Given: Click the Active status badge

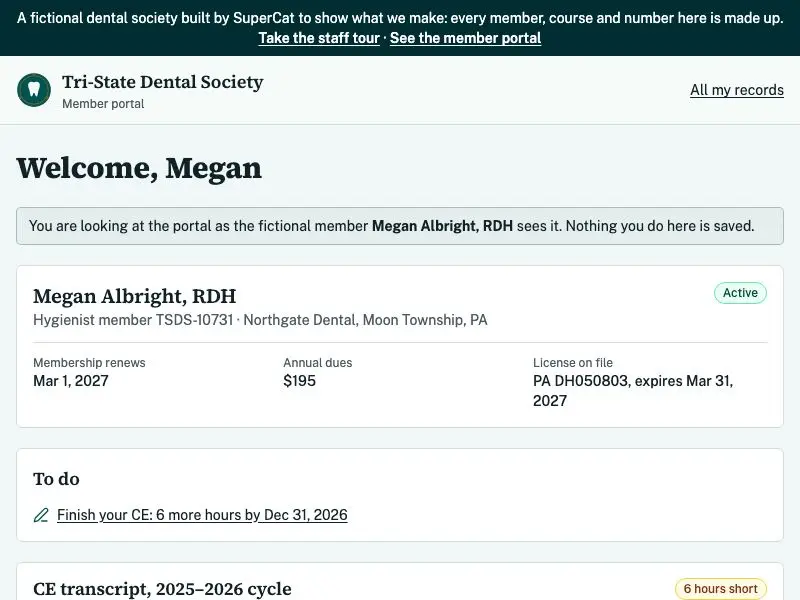Looking at the screenshot, I should 740,293.
